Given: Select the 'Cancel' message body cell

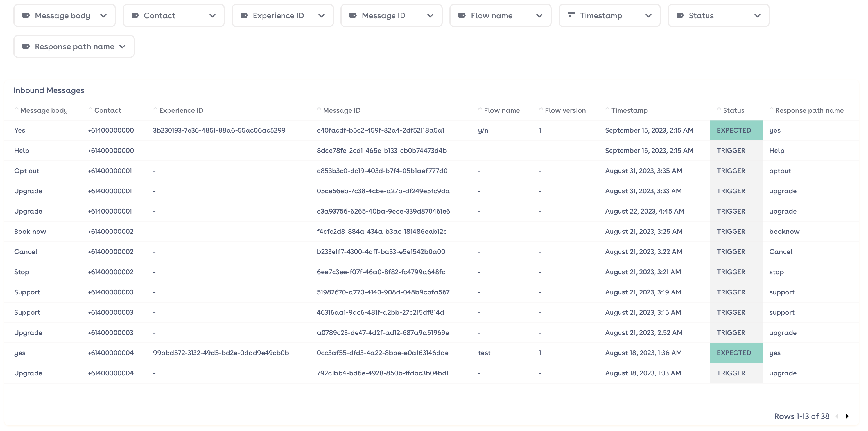Looking at the screenshot, I should click(x=26, y=251).
